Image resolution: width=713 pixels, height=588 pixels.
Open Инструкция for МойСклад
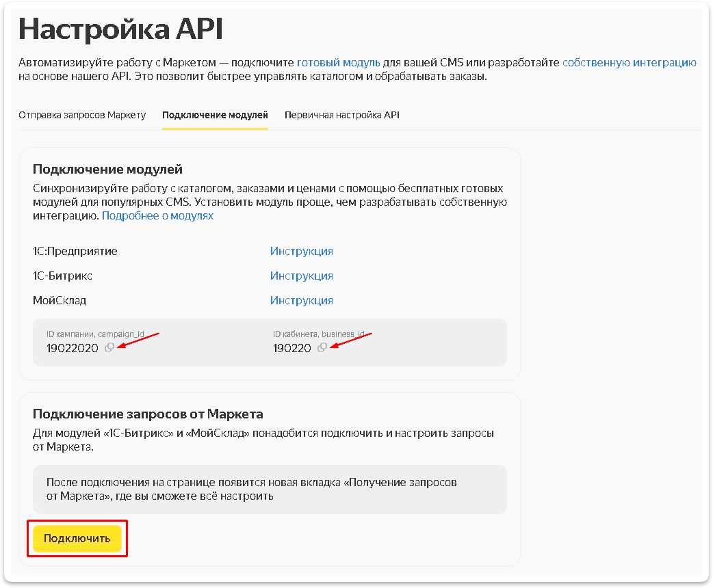[x=301, y=300]
